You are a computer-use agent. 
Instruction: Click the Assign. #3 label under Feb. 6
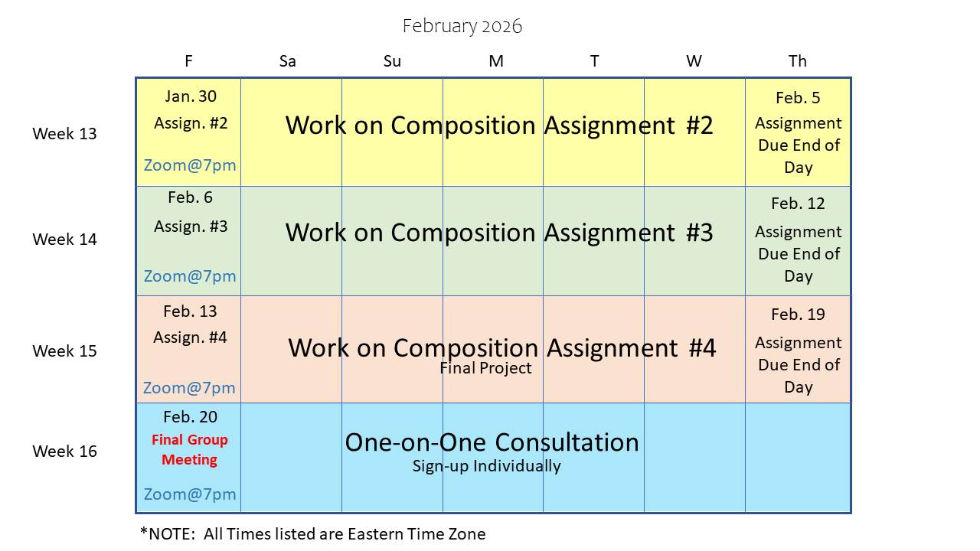[191, 227]
